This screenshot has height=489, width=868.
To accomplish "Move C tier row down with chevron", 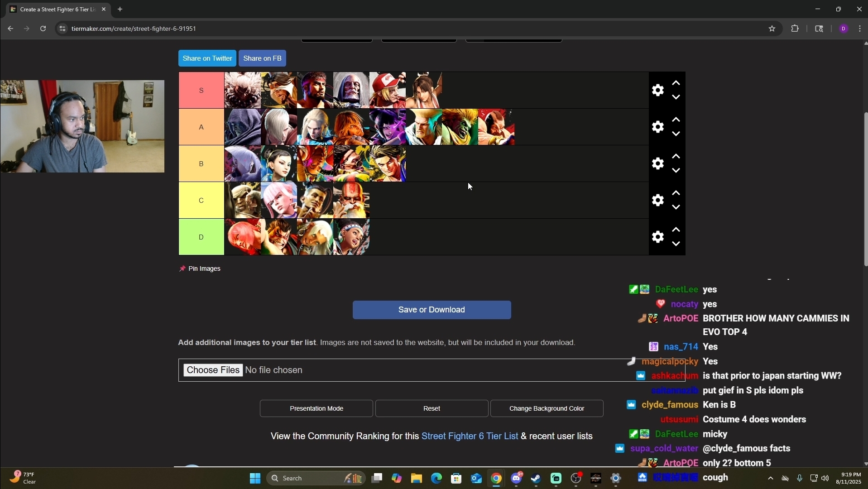I will click(676, 207).
